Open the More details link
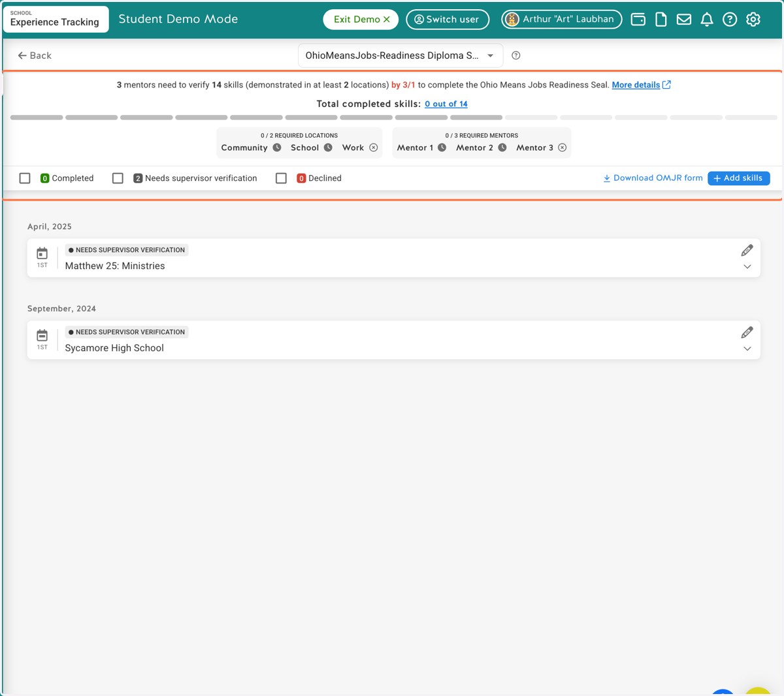 point(636,85)
